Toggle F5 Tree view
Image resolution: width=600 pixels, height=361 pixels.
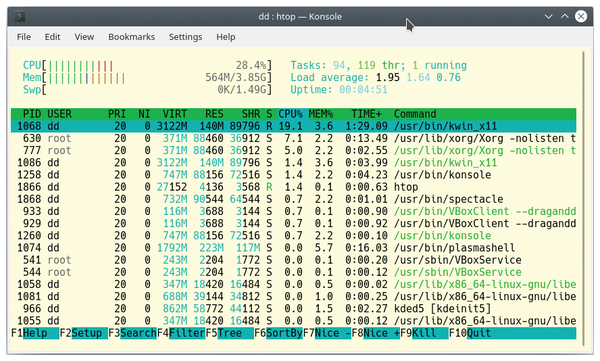pos(230,333)
